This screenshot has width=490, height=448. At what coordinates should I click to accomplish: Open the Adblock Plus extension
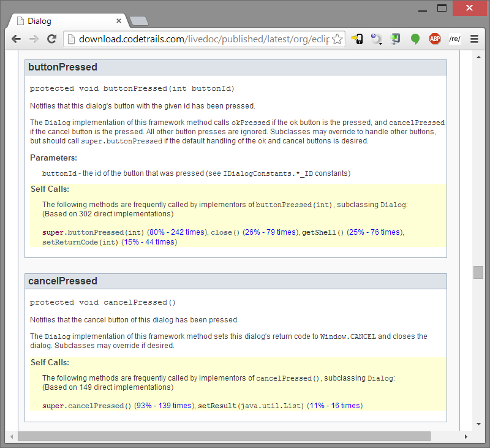[435, 39]
